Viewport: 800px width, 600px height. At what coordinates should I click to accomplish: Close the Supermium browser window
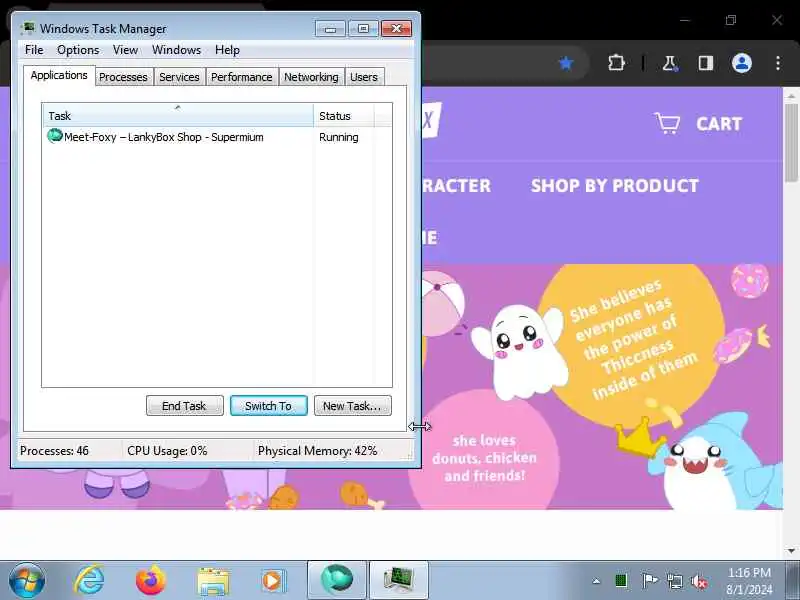pos(777,20)
